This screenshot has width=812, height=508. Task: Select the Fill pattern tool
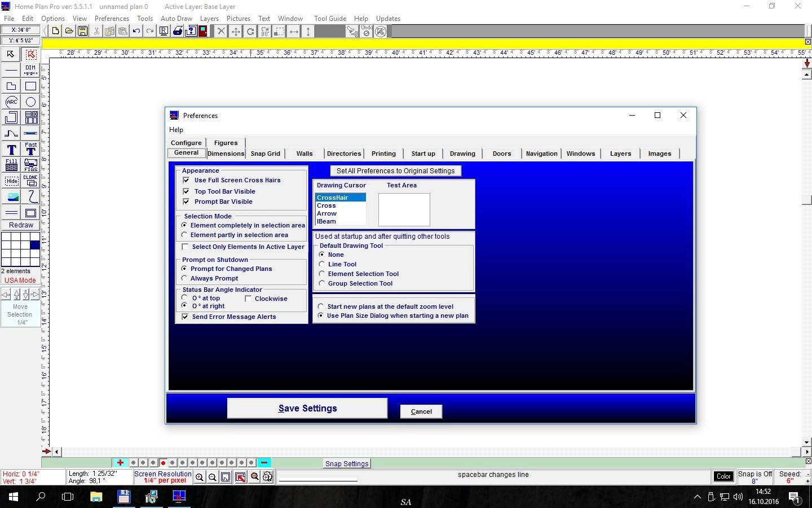click(x=11, y=165)
